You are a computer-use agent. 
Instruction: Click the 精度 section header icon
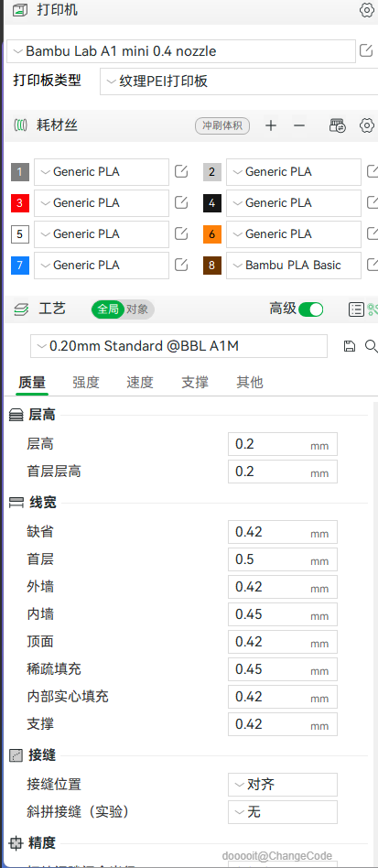point(16,843)
